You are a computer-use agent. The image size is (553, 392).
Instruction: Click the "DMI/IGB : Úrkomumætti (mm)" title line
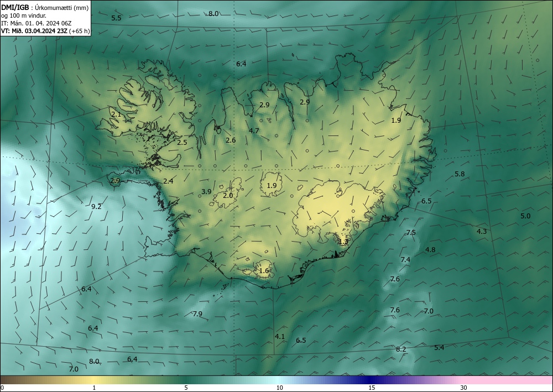pyautogui.click(x=45, y=7)
